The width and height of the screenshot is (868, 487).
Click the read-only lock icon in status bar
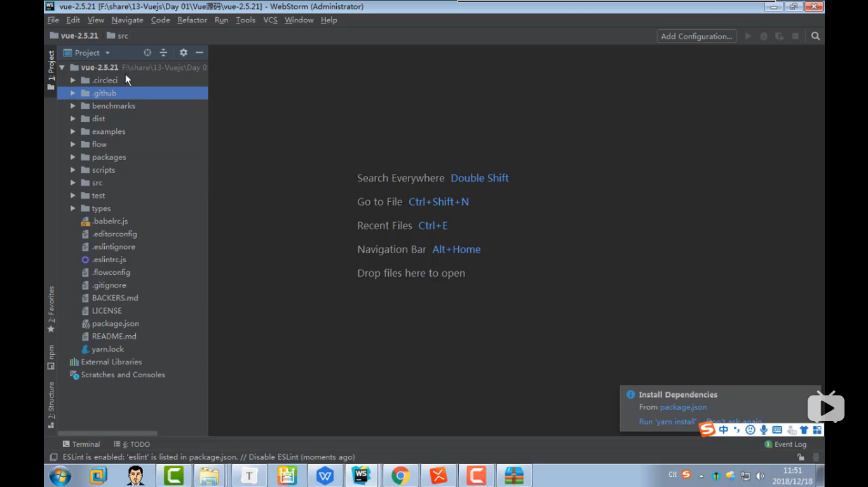click(801, 457)
